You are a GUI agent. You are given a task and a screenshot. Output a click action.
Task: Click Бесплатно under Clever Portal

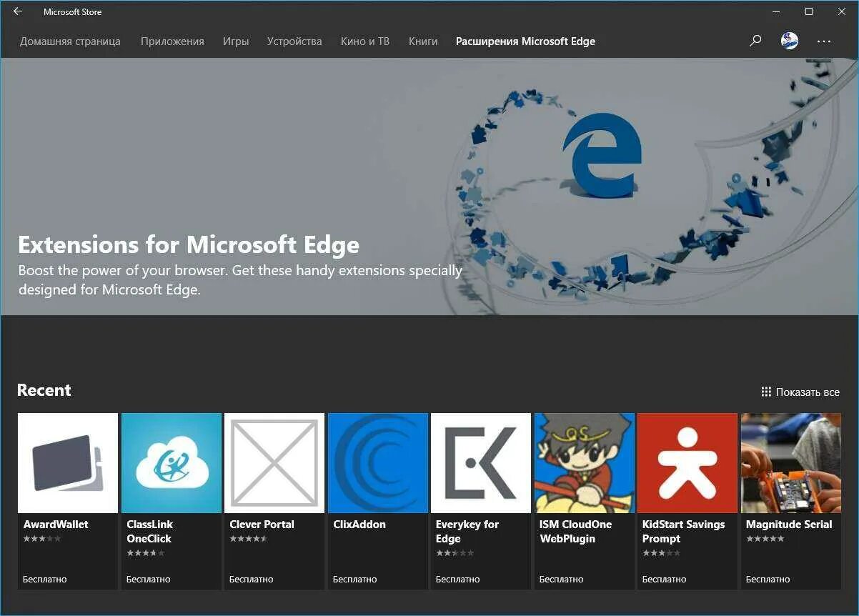point(252,579)
